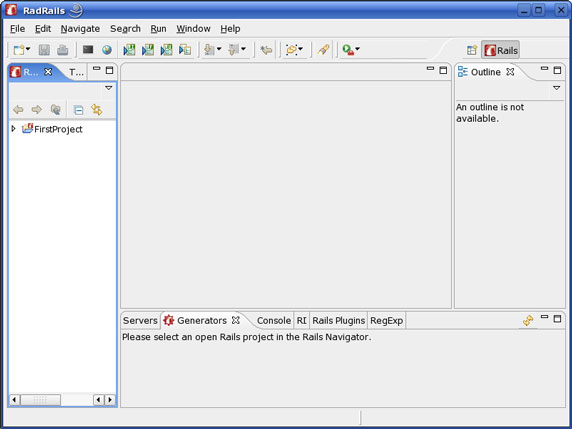Launch the web browser globe icon
The width and height of the screenshot is (572, 429).
[x=107, y=50]
